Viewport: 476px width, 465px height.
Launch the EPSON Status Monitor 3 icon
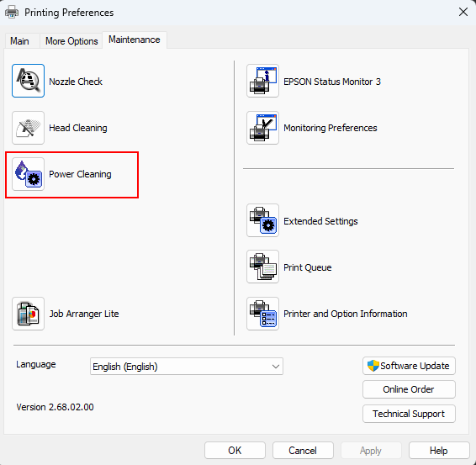point(263,81)
